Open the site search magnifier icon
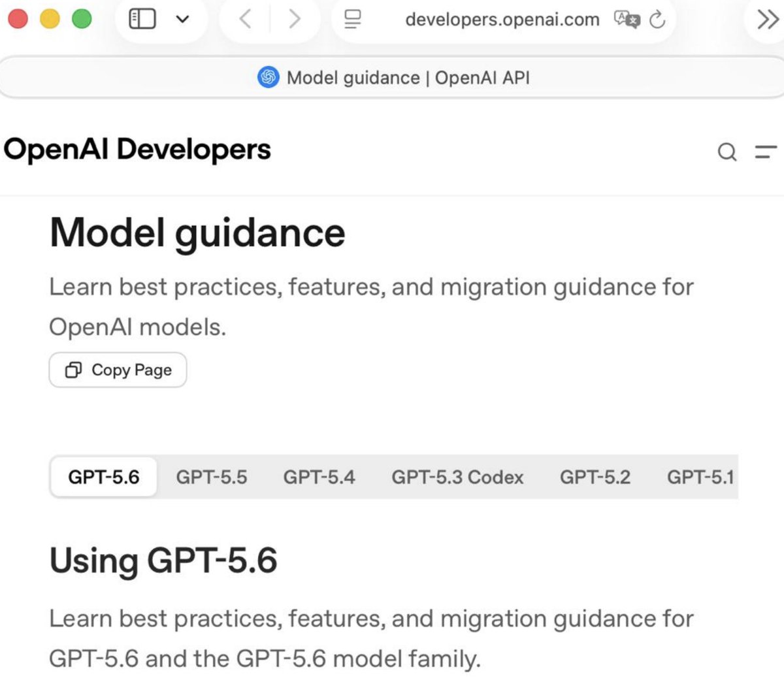 727,152
